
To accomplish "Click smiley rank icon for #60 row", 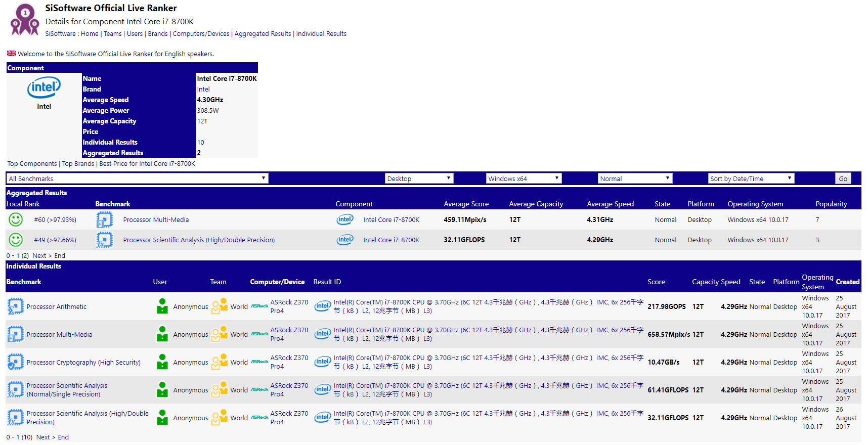I will coord(16,219).
